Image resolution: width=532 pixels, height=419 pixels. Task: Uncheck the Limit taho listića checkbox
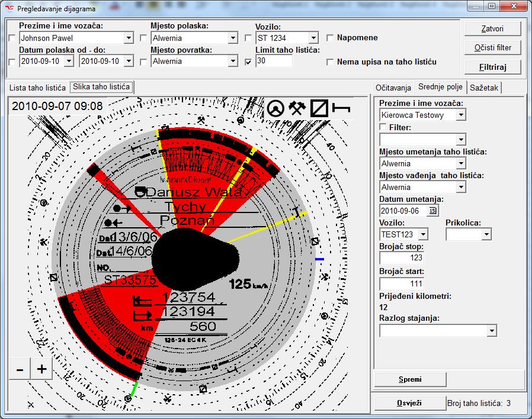[x=248, y=62]
